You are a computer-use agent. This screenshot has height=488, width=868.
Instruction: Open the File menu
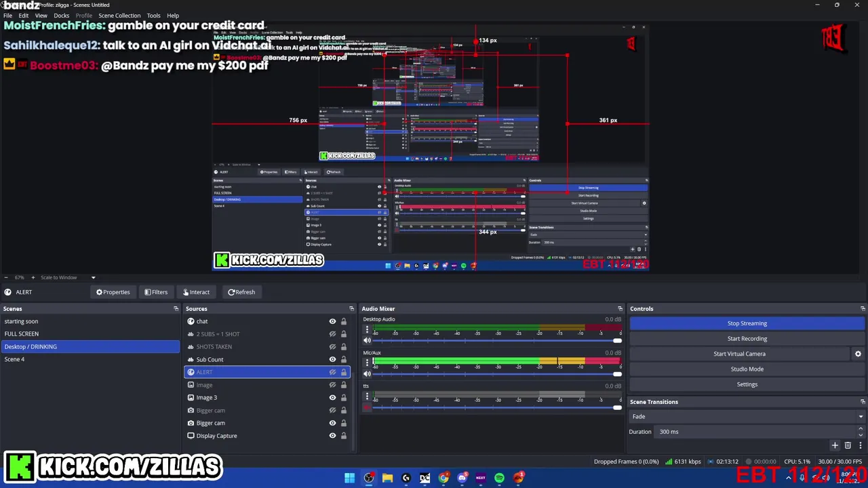tap(7, 16)
